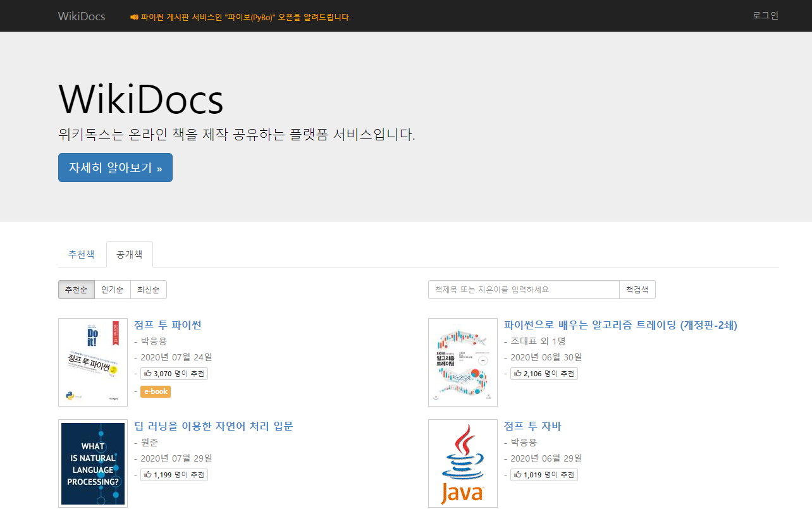Click the 책검색 button
The height and width of the screenshot is (509, 812).
coord(637,290)
